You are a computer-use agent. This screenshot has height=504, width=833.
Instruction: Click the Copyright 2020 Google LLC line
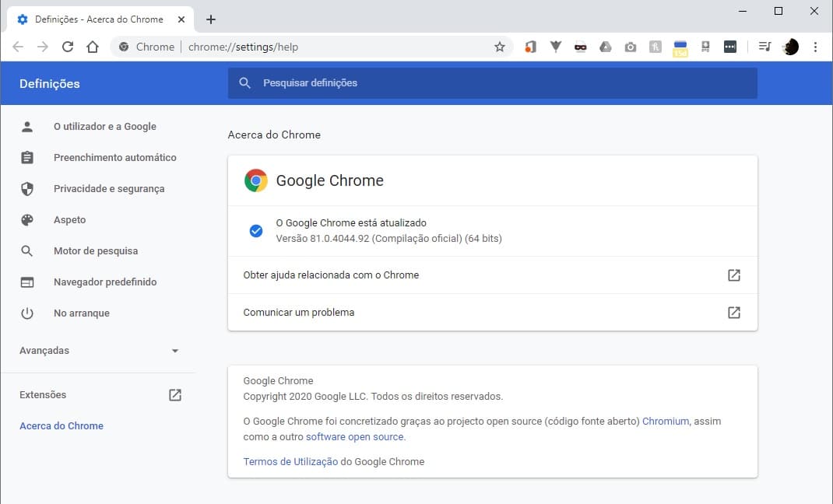point(373,397)
